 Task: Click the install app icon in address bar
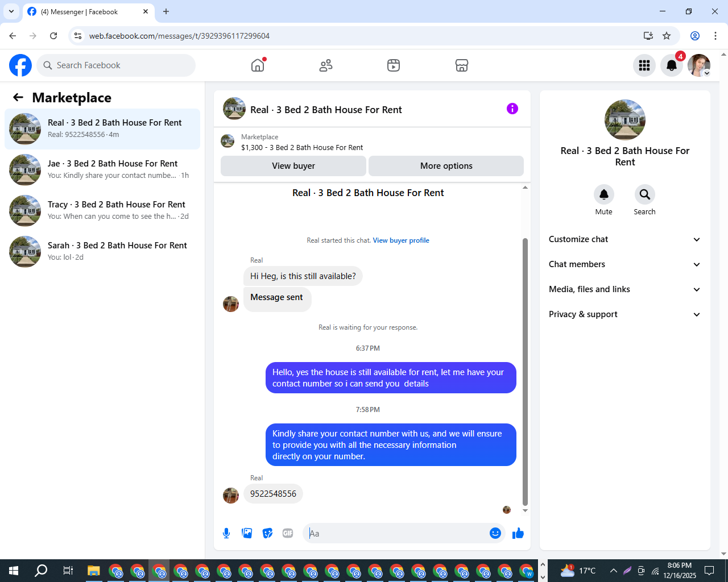coord(648,36)
